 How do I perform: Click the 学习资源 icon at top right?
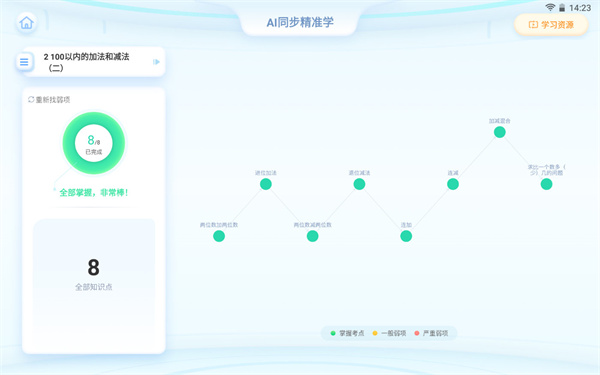click(533, 25)
